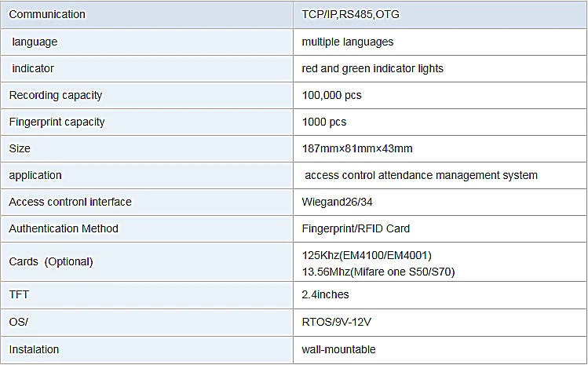The width and height of the screenshot is (588, 365).
Task: Select the multiple languages value
Action: click(x=347, y=42)
